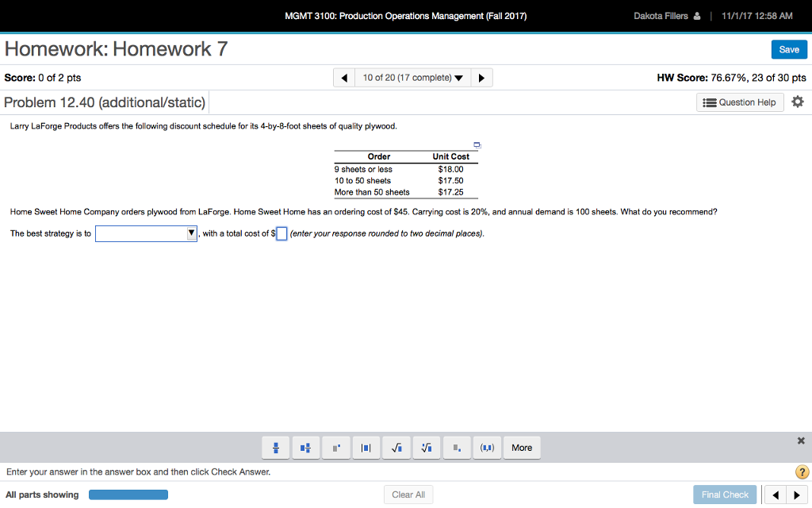
Task: Open the settings gear for the problem
Action: pos(798,102)
